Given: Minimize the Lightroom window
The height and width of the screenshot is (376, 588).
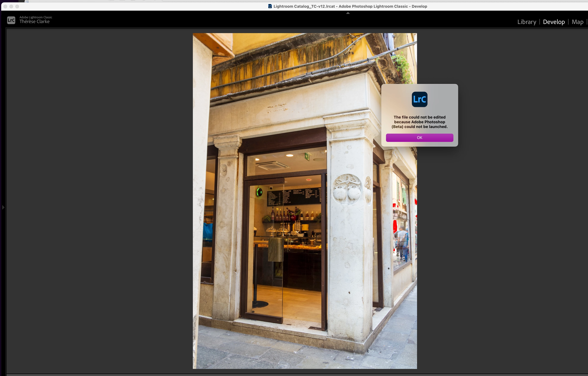Looking at the screenshot, I should point(11,6).
